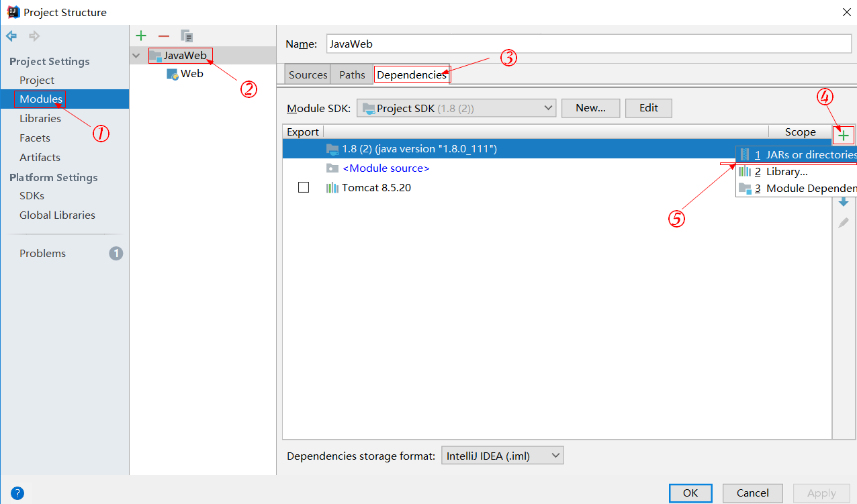The height and width of the screenshot is (504, 857).
Task: Click the Scope column header
Action: pos(800,132)
